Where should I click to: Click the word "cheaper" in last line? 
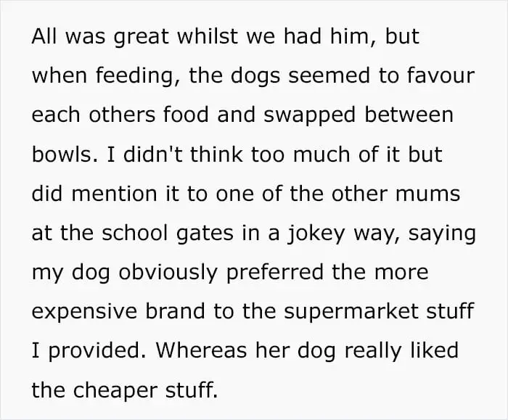[115, 391]
